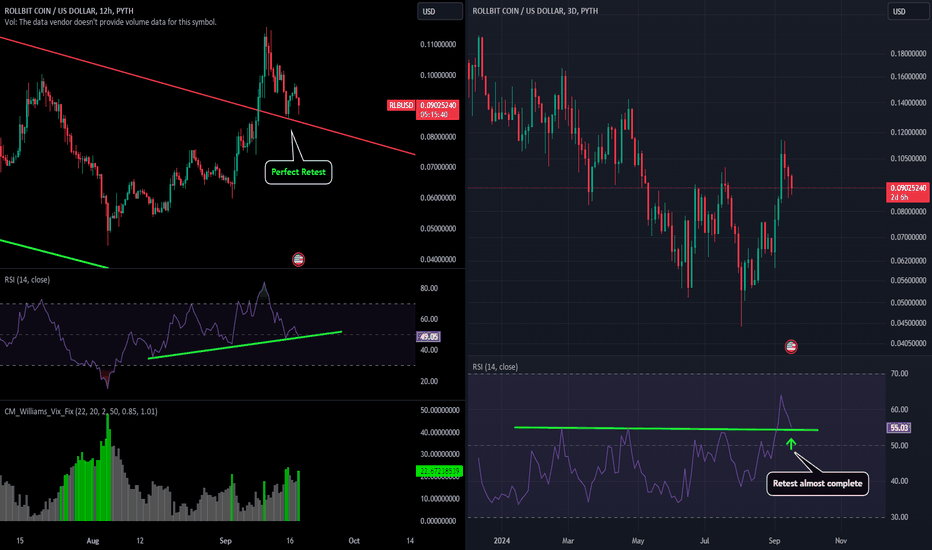The width and height of the screenshot is (932, 550).
Task: Select the Retest almost complete annotation
Action: pos(817,483)
